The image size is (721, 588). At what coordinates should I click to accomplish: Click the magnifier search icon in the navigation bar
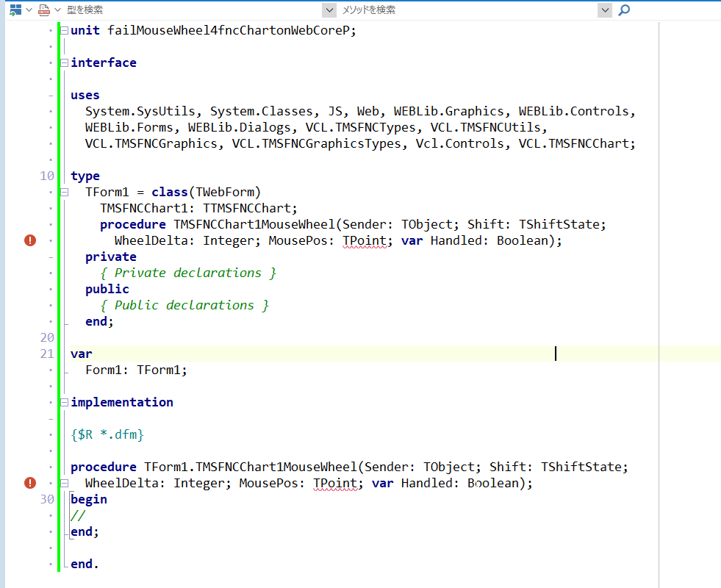coord(624,10)
